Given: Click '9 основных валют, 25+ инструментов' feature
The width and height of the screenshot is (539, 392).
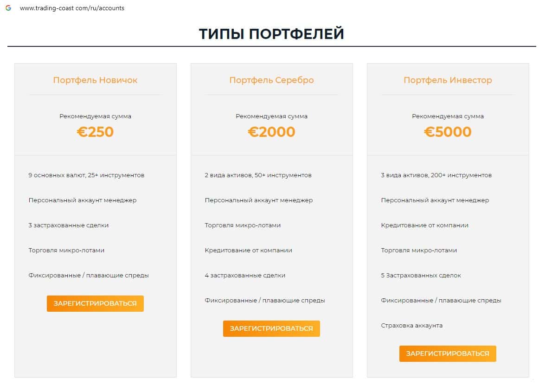Looking at the screenshot, I should tap(86, 175).
